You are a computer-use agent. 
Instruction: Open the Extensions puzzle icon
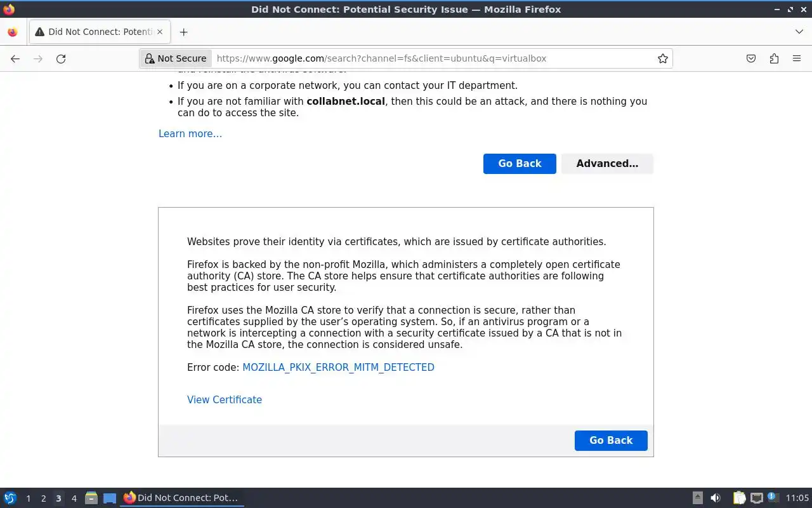[x=774, y=58]
